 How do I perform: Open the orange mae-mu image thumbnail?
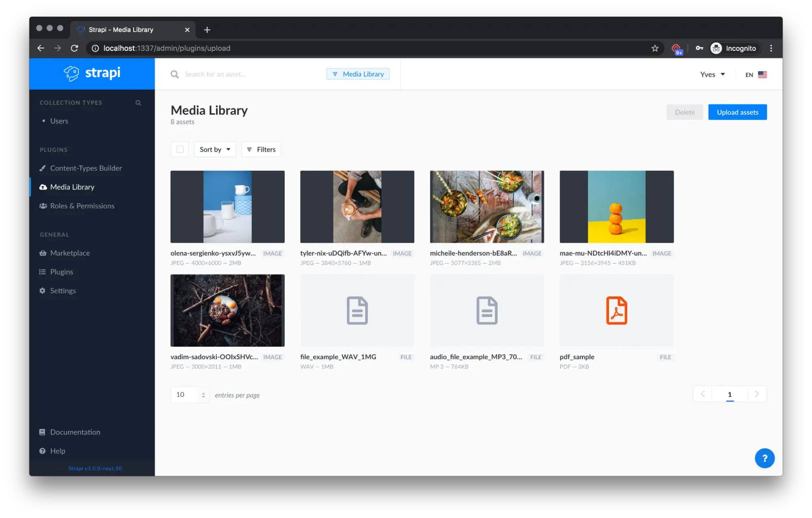coord(616,207)
